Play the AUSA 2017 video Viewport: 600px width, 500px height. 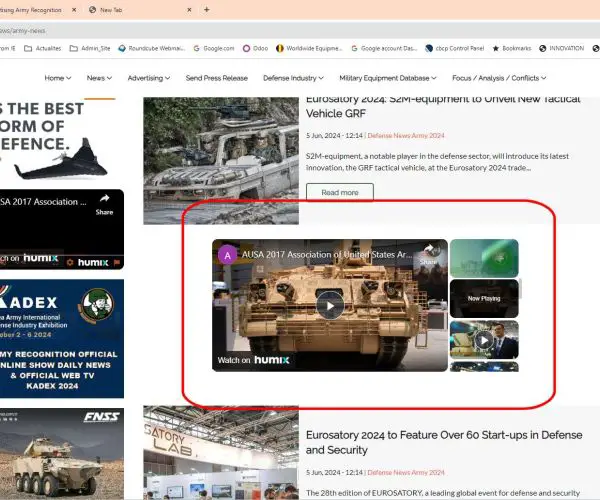(329, 306)
